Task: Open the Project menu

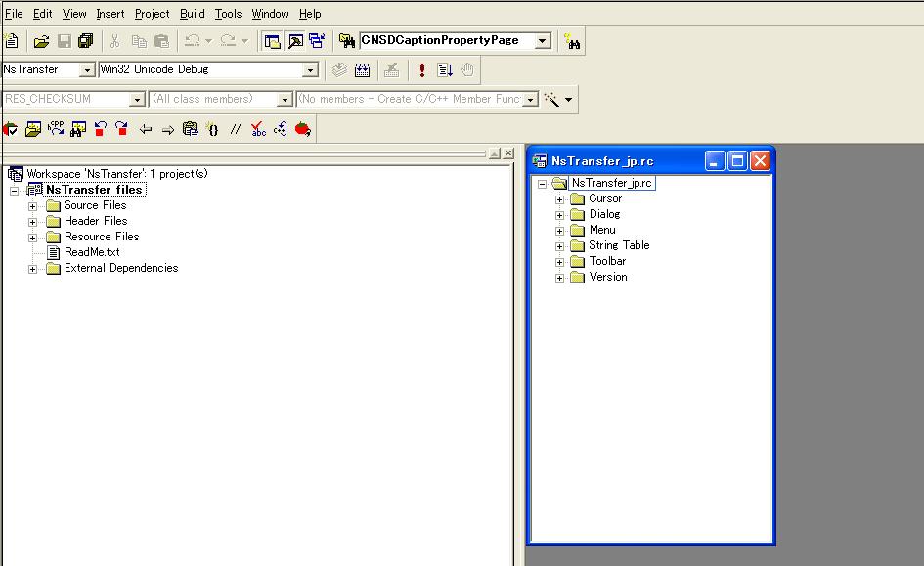Action: click(152, 14)
